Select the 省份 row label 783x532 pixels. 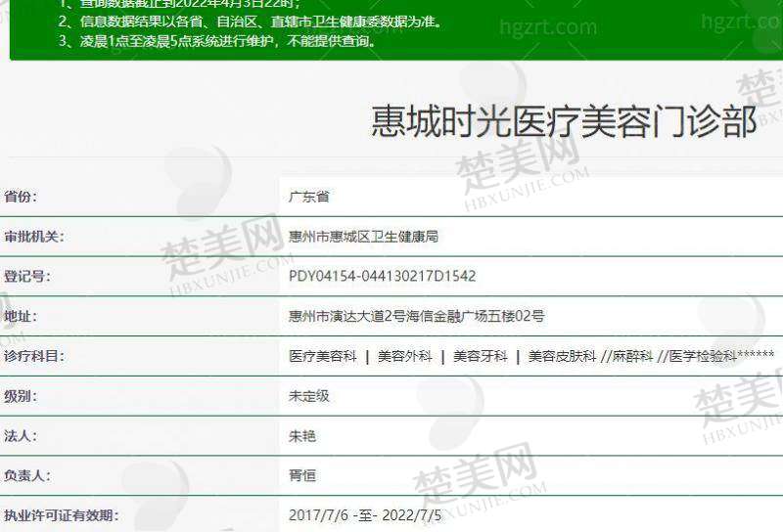21,197
